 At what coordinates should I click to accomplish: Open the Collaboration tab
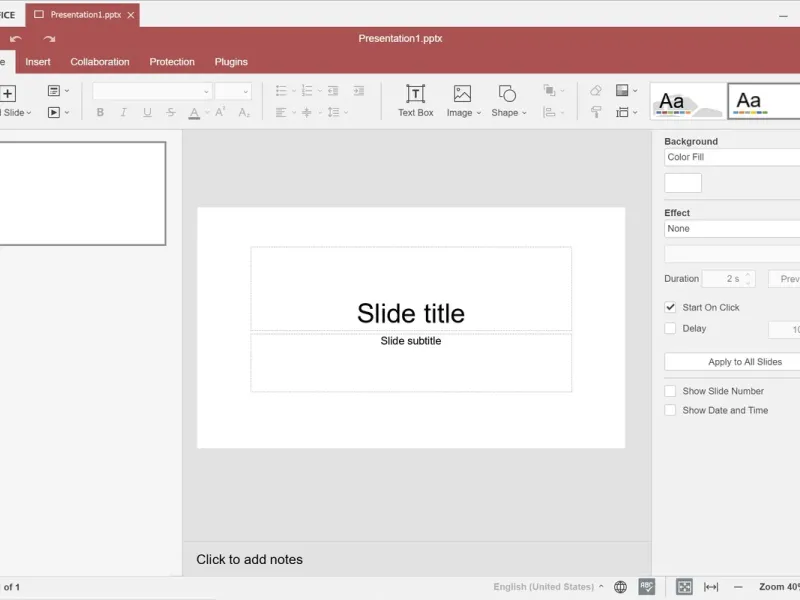[99, 61]
